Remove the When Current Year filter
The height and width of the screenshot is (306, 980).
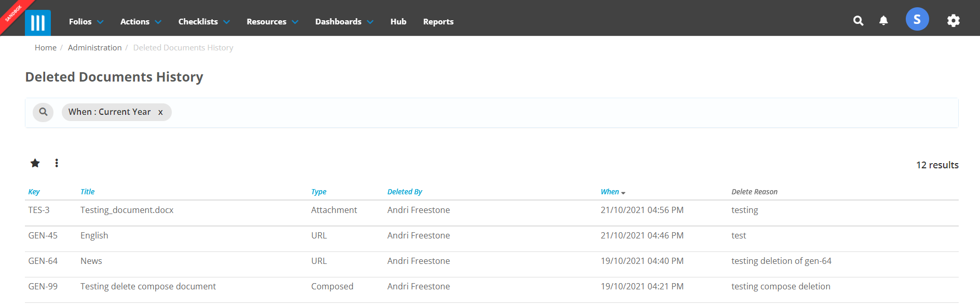click(x=160, y=112)
